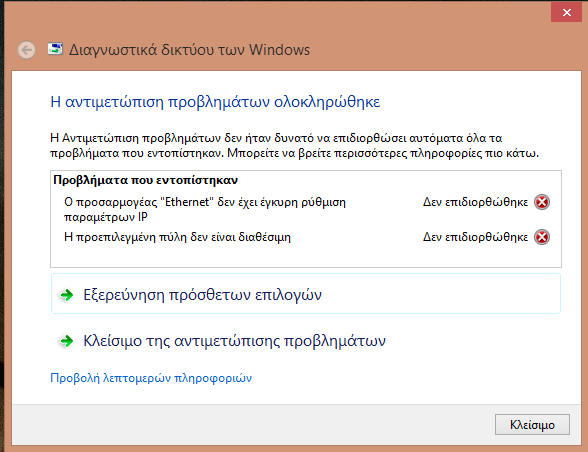Select the Ethernet adapter invalid IP problem entry

[x=205, y=209]
